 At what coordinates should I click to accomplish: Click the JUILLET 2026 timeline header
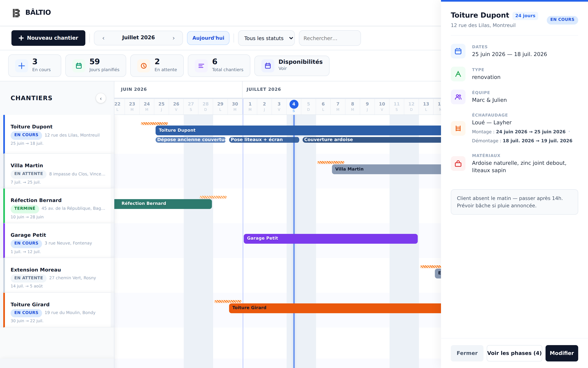[x=264, y=89]
